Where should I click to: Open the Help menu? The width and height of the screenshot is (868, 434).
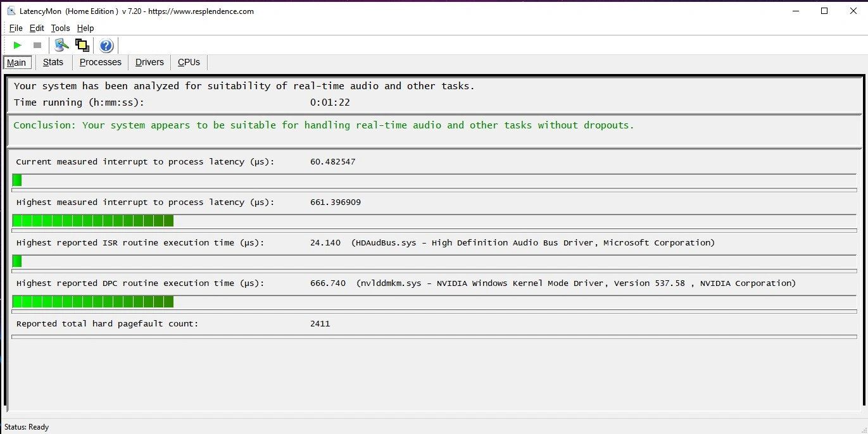coord(85,28)
